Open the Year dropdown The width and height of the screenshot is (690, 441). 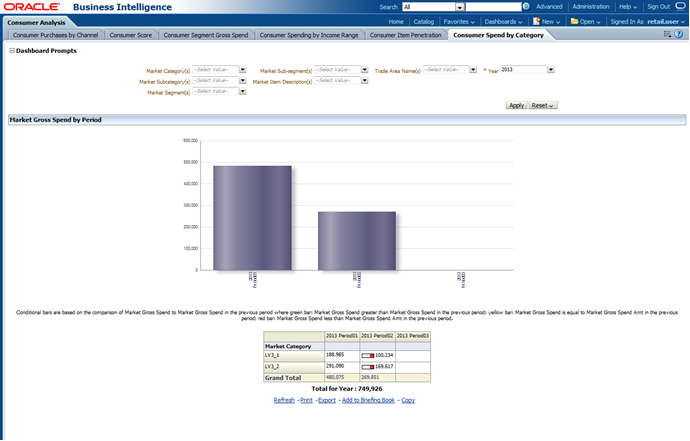coord(551,70)
